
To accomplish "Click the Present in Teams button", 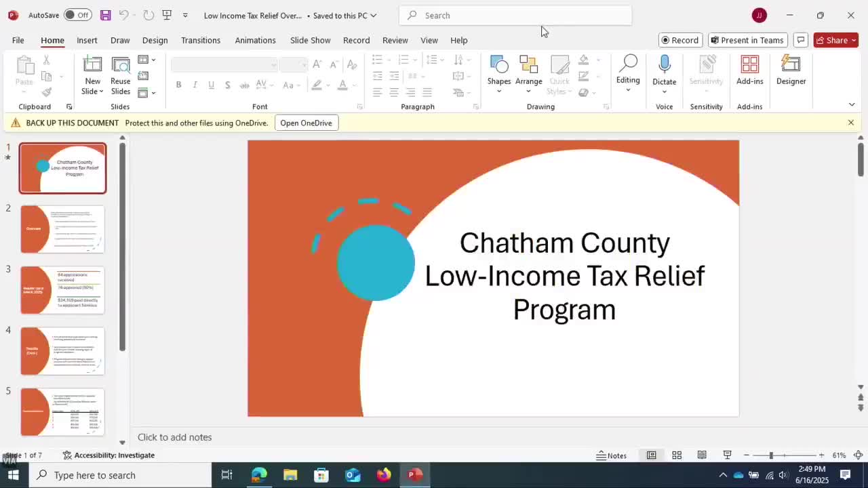I will 747,40.
